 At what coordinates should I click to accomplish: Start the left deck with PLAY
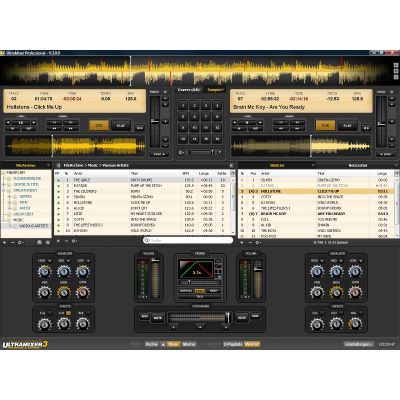pyautogui.click(x=121, y=126)
